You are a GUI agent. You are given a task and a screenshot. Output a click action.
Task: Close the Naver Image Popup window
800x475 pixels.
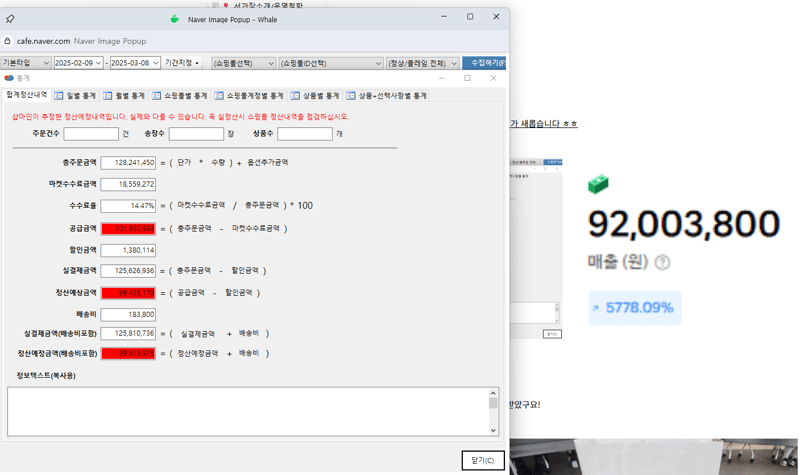pyautogui.click(x=496, y=17)
